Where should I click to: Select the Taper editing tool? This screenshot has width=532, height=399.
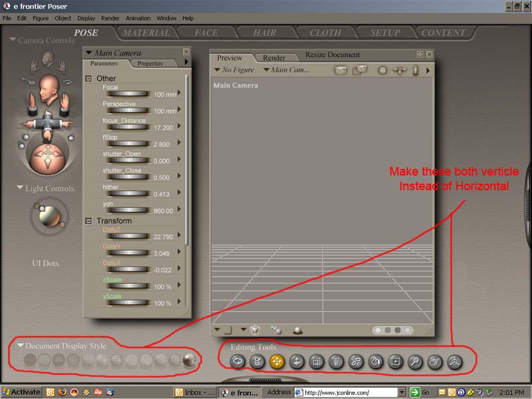click(336, 361)
